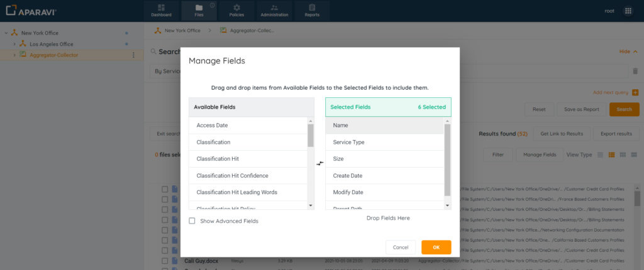Check the first file row checkbox
Viewport: 644px width, 270px height.
click(x=165, y=189)
